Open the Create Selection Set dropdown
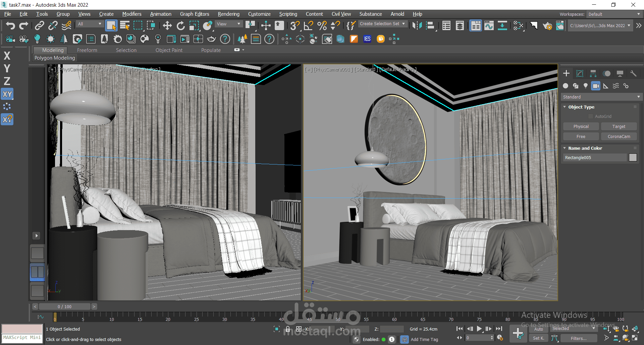This screenshot has width=644, height=345. 383,24
